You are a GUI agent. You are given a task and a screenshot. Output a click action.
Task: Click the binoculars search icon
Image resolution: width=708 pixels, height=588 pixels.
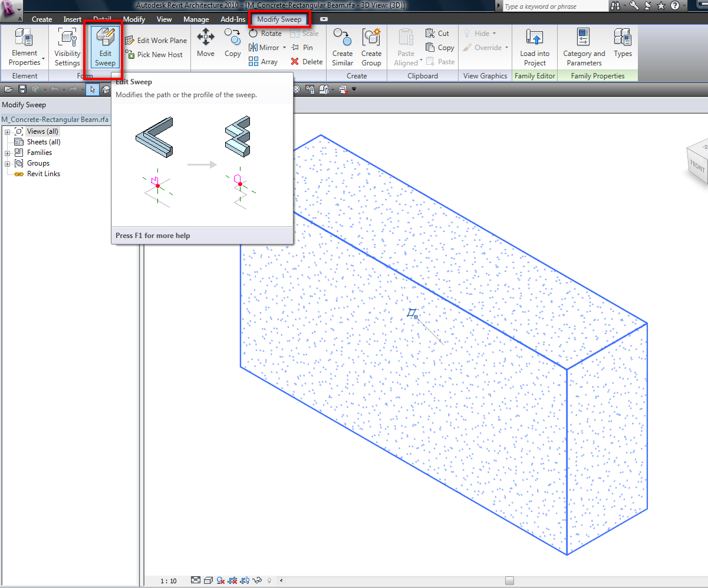pos(616,6)
